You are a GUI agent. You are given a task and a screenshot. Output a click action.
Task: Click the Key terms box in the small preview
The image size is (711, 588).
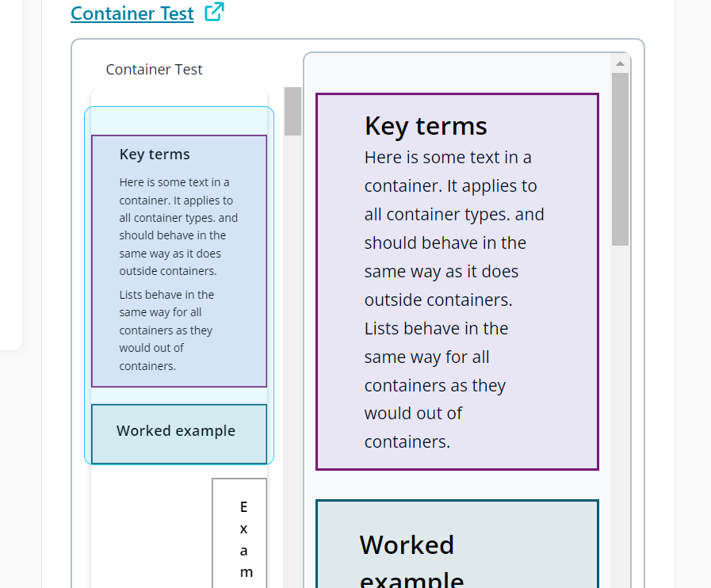pyautogui.click(x=178, y=254)
